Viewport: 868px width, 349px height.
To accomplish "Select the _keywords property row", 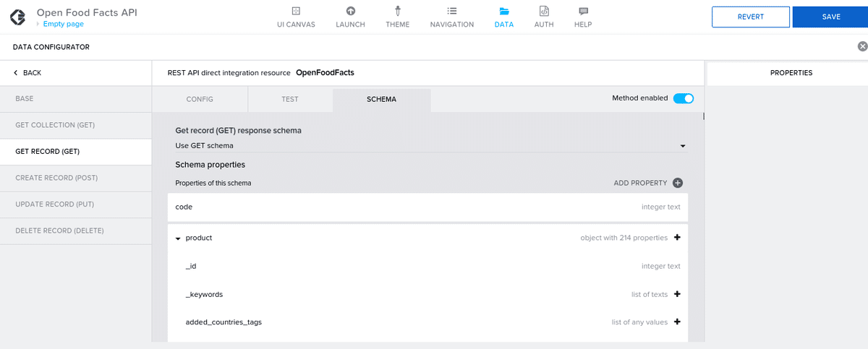I will (x=427, y=294).
